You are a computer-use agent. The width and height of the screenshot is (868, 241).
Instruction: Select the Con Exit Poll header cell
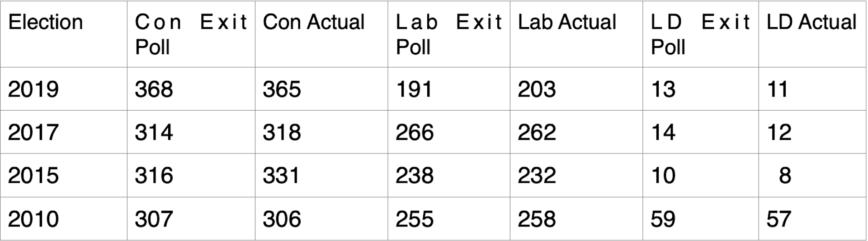click(191, 34)
